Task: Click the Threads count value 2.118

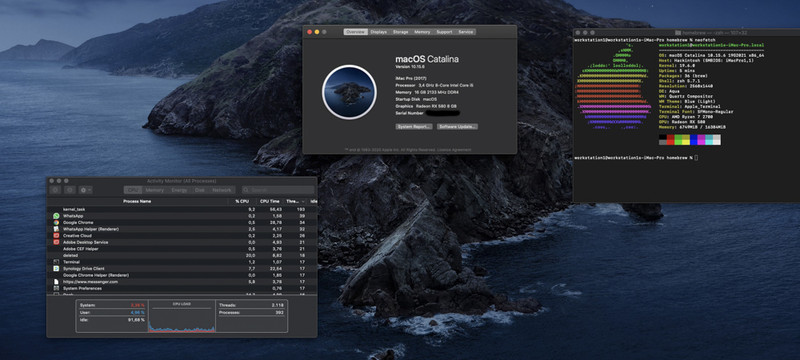Action: (278, 305)
